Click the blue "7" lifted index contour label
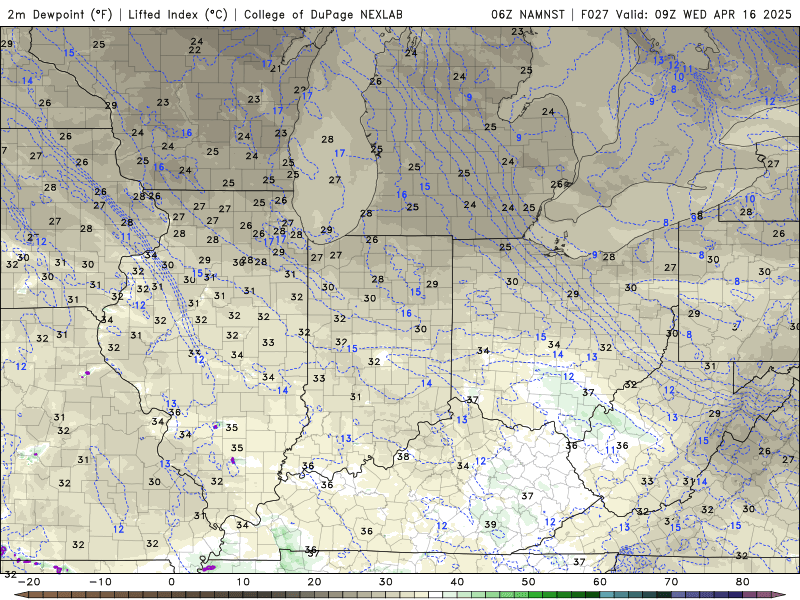This screenshot has width=800, height=600. [738, 325]
